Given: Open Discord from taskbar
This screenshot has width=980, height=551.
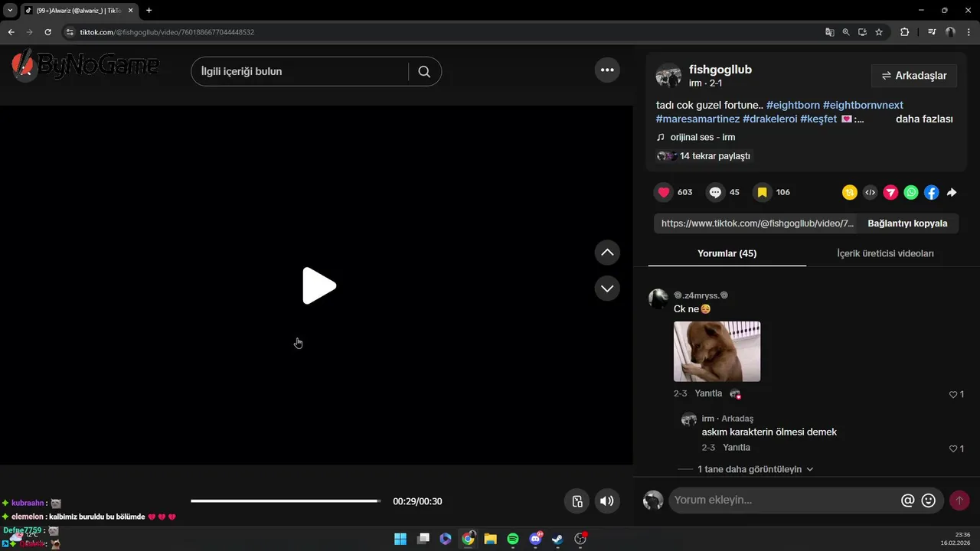Looking at the screenshot, I should tap(536, 539).
